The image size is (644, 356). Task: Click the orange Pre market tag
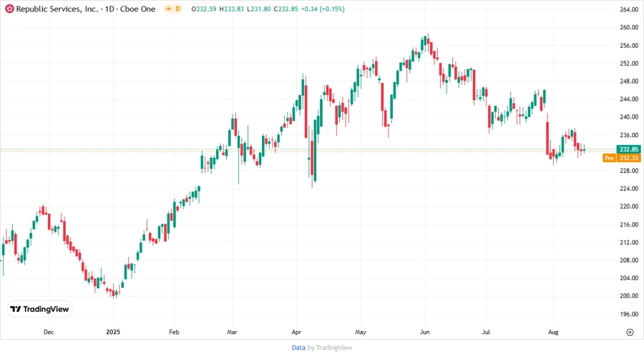609,158
